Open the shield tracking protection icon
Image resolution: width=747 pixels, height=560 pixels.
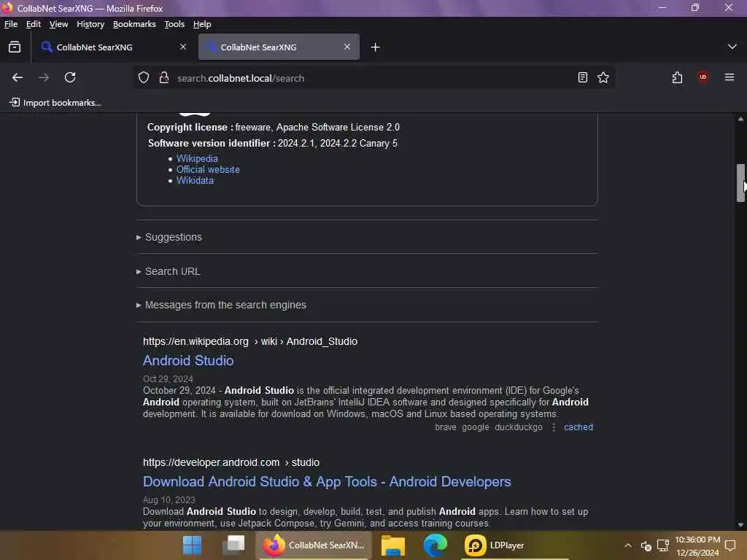144,77
